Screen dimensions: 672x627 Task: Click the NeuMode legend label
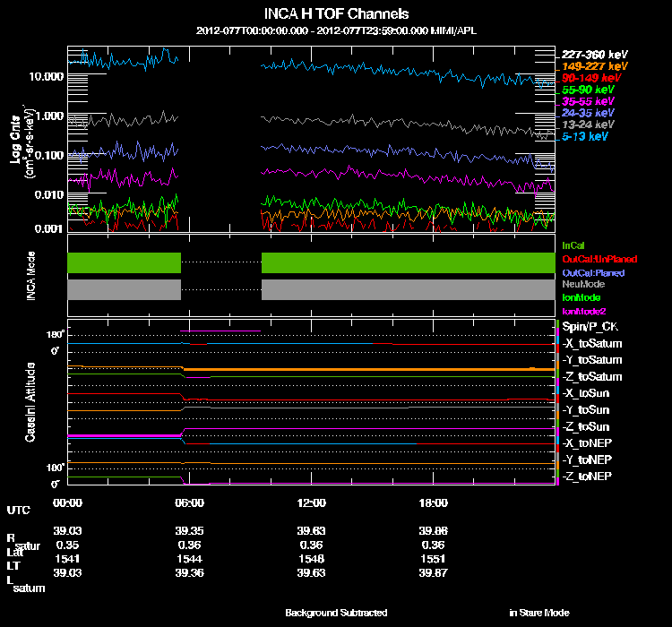(x=582, y=284)
